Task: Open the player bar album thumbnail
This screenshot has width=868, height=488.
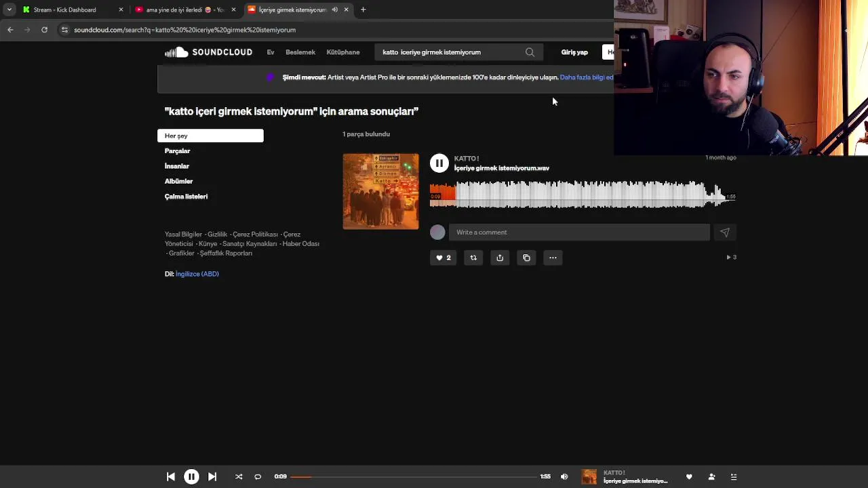Action: click(x=589, y=477)
